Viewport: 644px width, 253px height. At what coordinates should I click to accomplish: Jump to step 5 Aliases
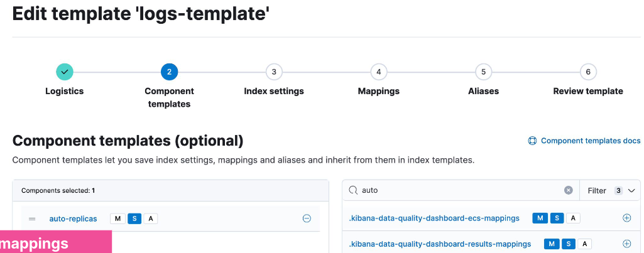(483, 72)
